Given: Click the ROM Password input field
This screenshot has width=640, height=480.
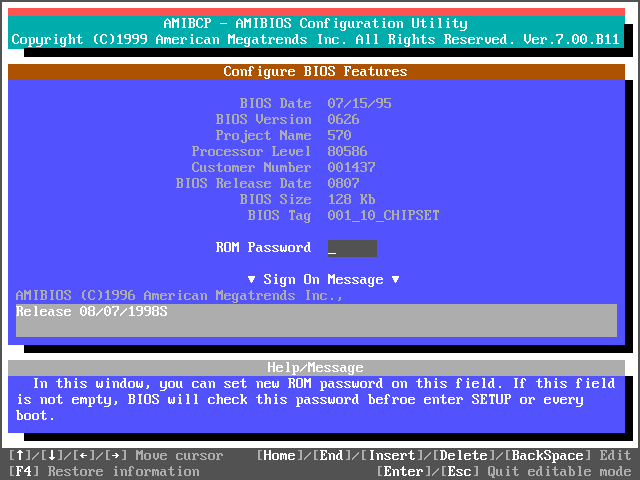Looking at the screenshot, I should (352, 248).
